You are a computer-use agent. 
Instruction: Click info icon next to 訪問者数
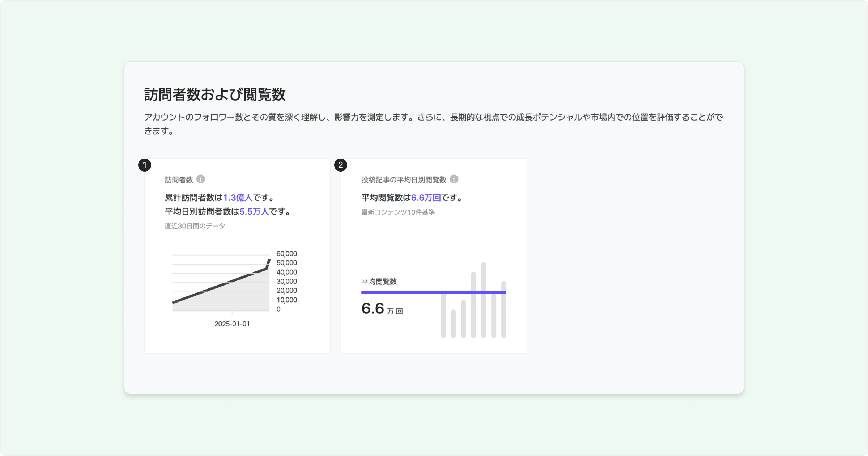(201, 179)
